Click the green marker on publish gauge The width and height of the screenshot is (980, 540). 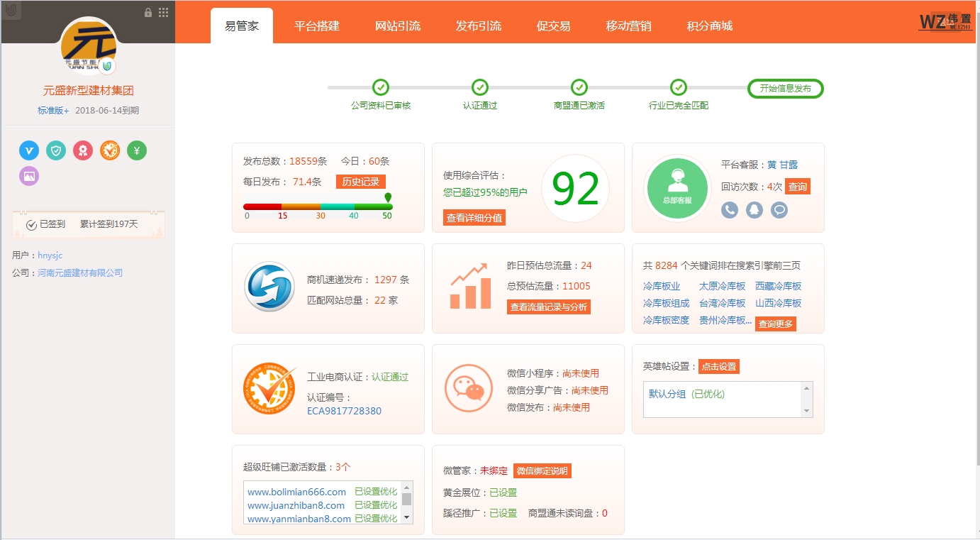click(387, 198)
